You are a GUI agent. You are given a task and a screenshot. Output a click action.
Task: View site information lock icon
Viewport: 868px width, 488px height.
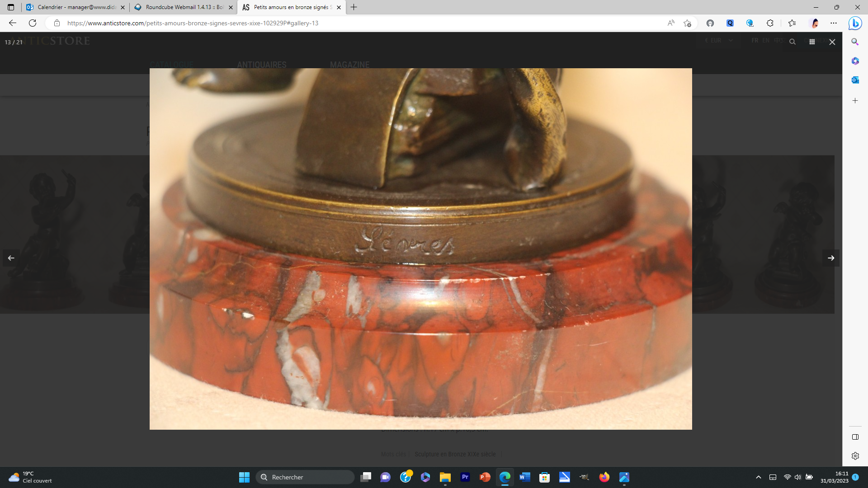point(57,23)
